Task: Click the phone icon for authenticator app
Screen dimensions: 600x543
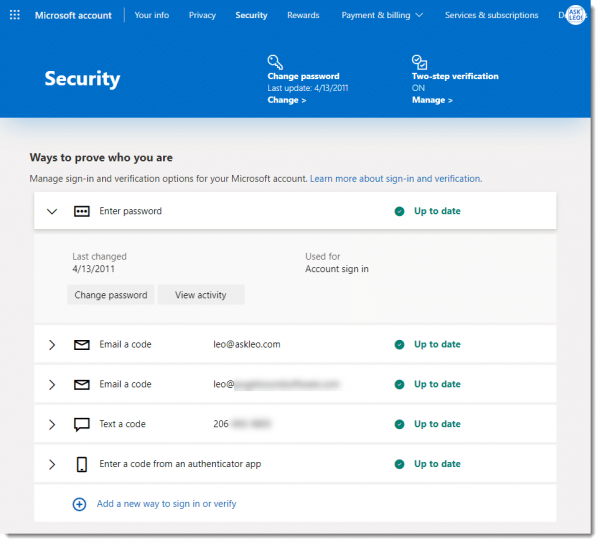Action: pyautogui.click(x=82, y=464)
